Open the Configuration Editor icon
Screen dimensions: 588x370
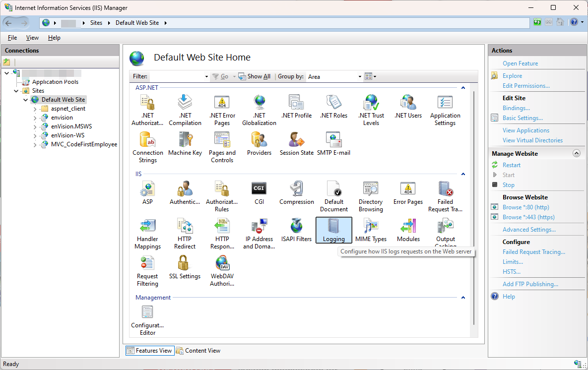tap(147, 320)
